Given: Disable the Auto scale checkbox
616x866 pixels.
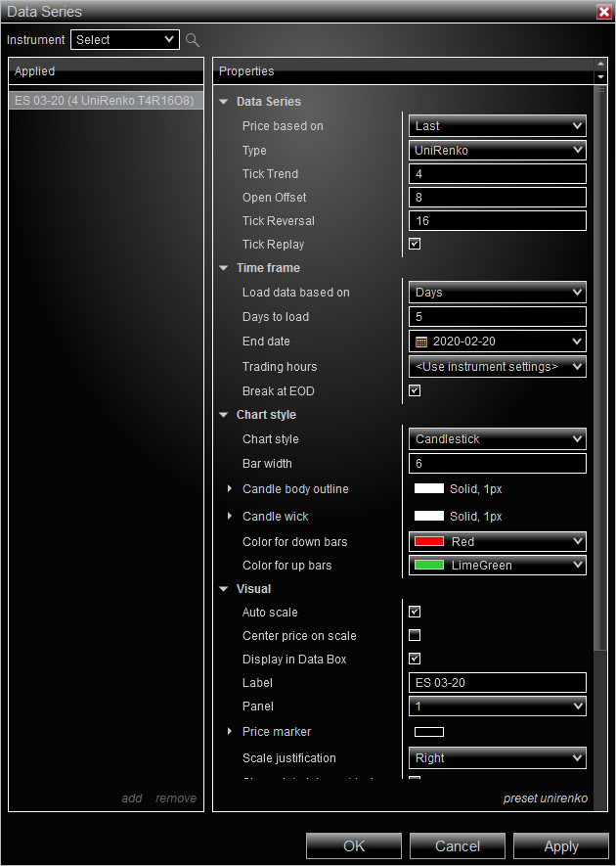Looking at the screenshot, I should [415, 612].
